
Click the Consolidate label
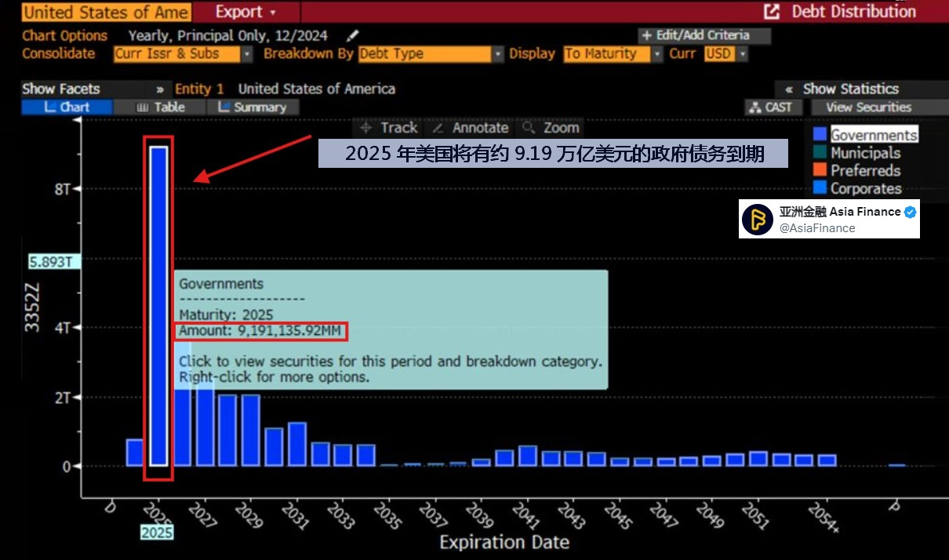[x=58, y=54]
